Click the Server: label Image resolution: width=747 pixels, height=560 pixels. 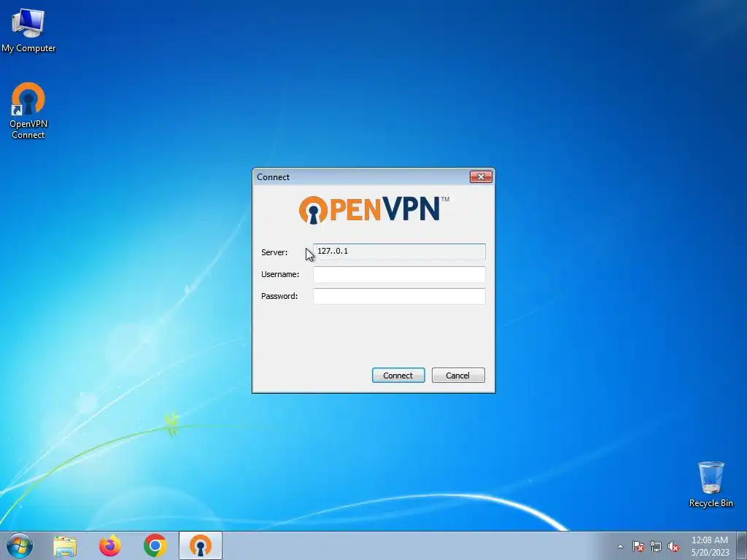[274, 252]
